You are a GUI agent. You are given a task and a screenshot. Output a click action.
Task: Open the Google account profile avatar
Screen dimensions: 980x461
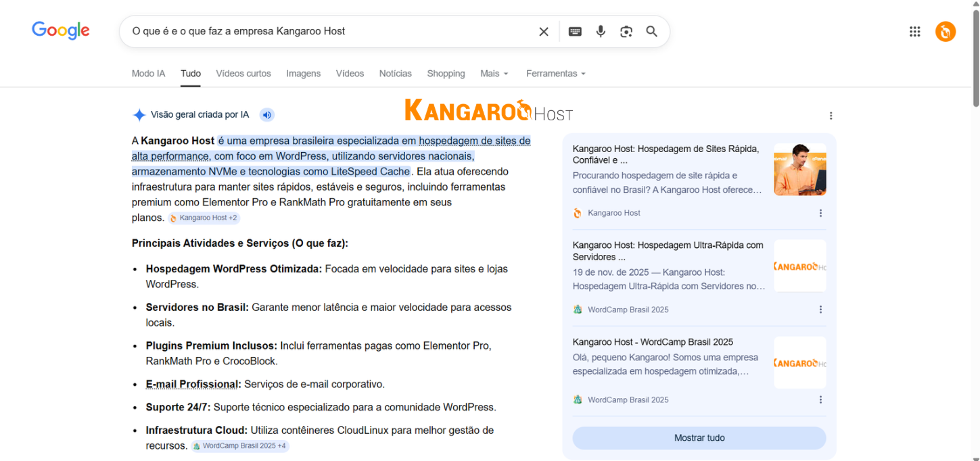pos(945,32)
